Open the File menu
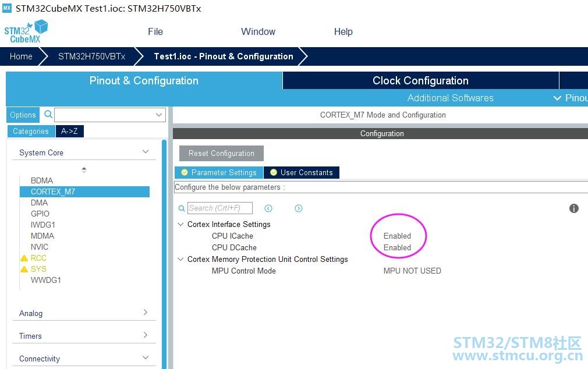Viewport: 588px width, 369px height. pyautogui.click(x=155, y=31)
